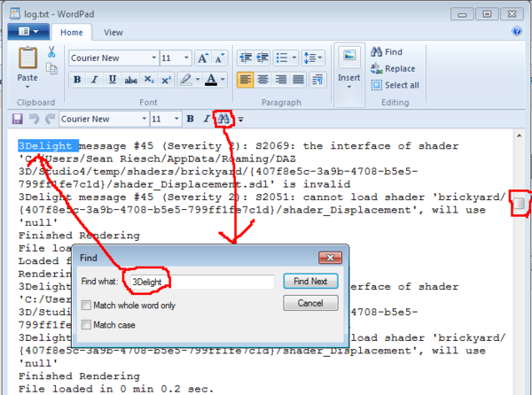Viewport: 532px width, 395px height.
Task: Shrink font size in ribbon
Action: (x=219, y=58)
